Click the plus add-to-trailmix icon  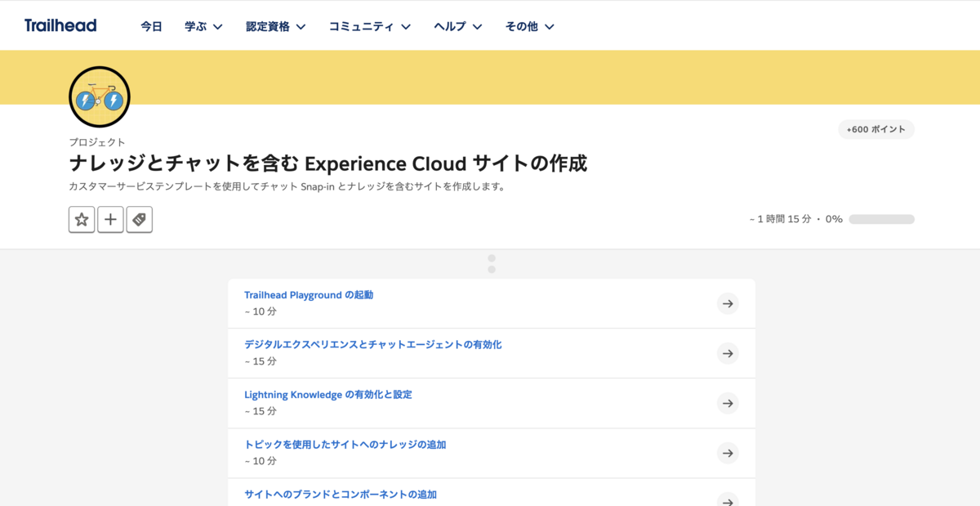pyautogui.click(x=110, y=220)
